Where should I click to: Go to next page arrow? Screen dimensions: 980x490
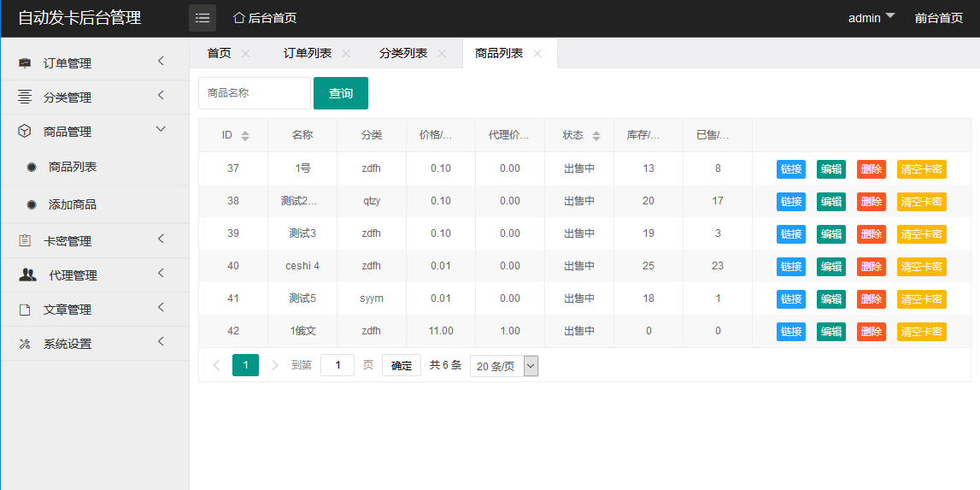(x=274, y=365)
